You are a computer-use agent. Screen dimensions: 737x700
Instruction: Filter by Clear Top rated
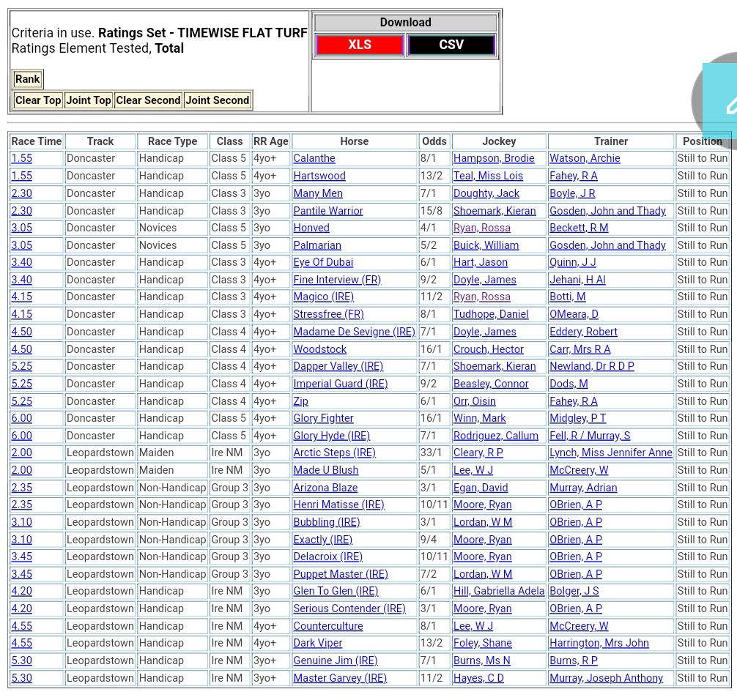tap(38, 100)
